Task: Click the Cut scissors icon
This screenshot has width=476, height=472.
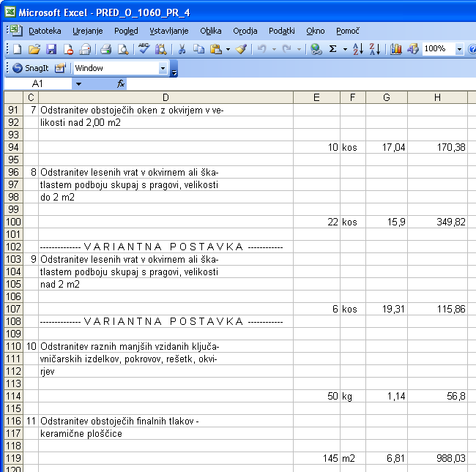Action: click(181, 49)
